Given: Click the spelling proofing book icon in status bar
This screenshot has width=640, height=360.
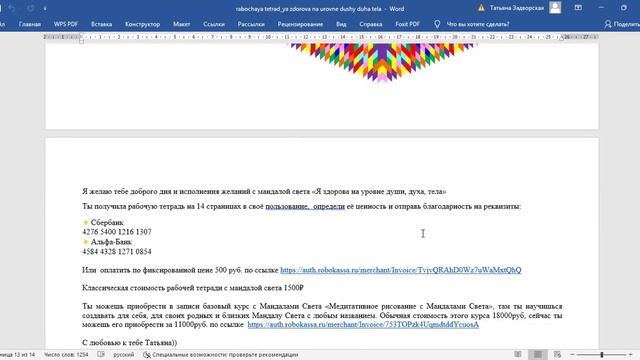Looking at the screenshot, I should [101, 354].
